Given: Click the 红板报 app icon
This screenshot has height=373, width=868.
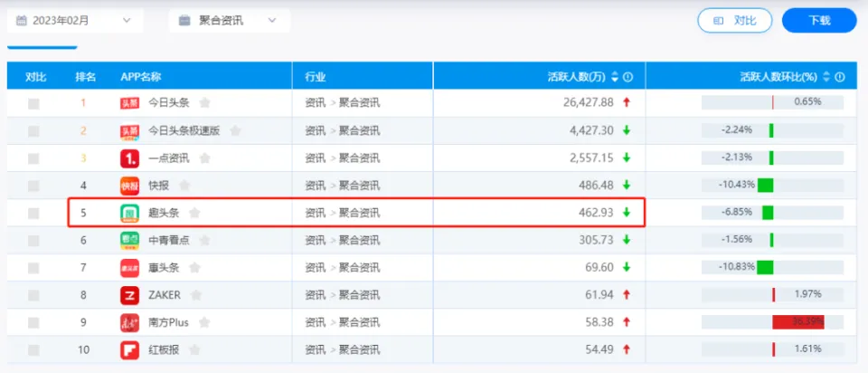Looking at the screenshot, I should click(x=131, y=350).
